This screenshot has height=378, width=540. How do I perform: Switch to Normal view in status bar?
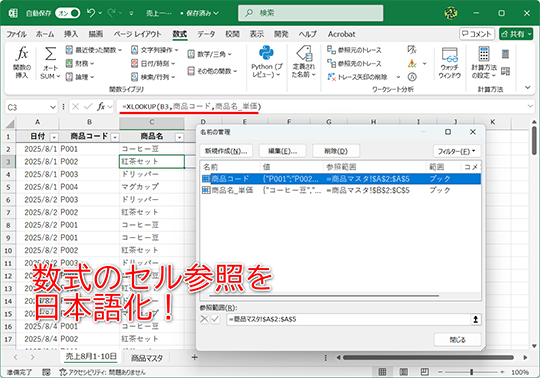382,372
